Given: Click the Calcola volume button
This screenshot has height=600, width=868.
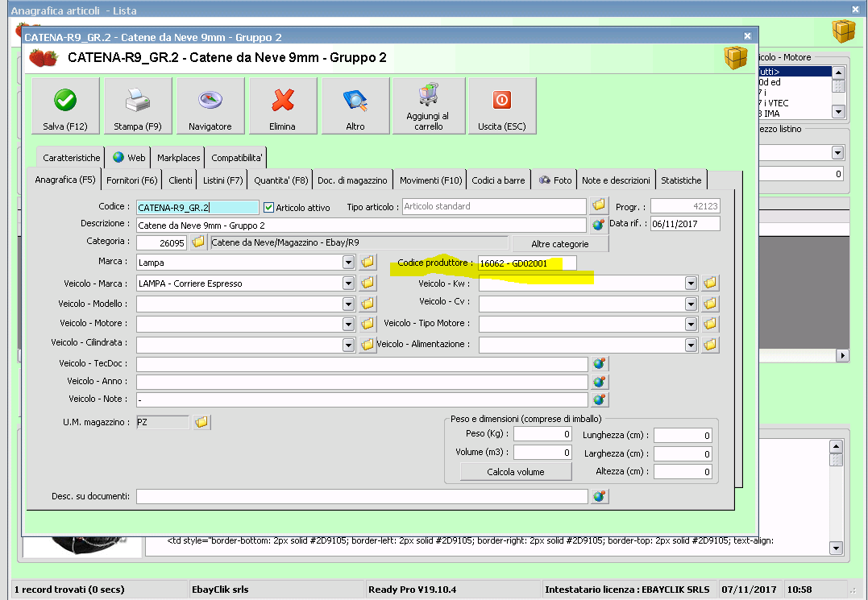Looking at the screenshot, I should [516, 472].
